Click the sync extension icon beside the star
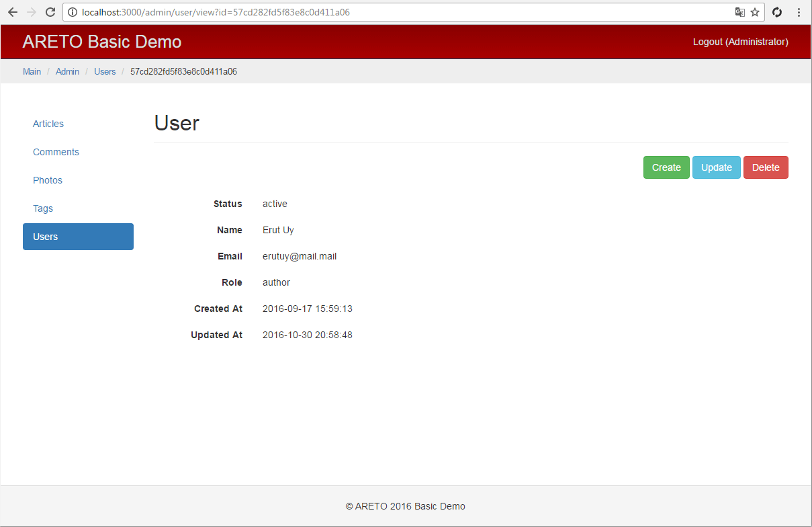This screenshot has height=527, width=812. coord(777,12)
